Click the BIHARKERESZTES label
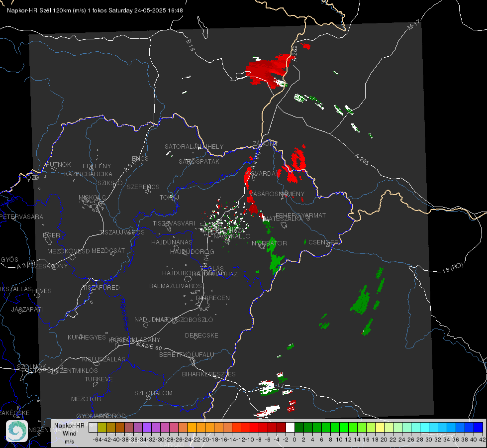The image size is (487, 448). [x=209, y=374]
